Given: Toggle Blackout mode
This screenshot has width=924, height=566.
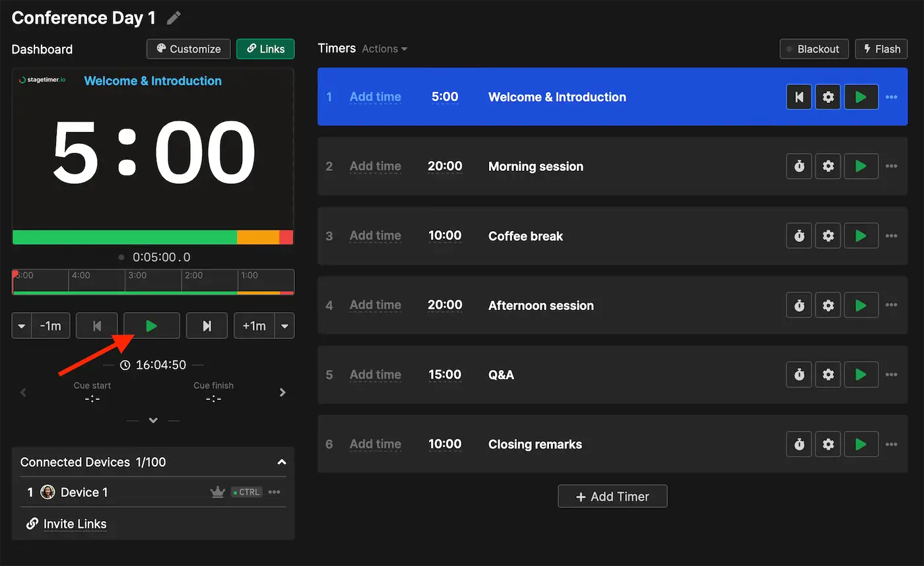Looking at the screenshot, I should pyautogui.click(x=814, y=49).
